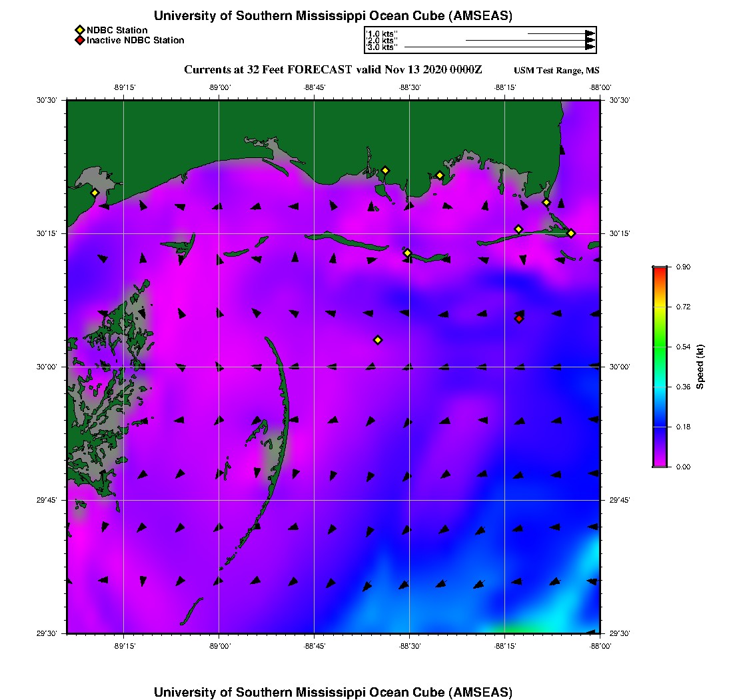Click the northernmost yellow NDBC station marker
Viewport: 733px width, 700px height.
[x=385, y=170]
